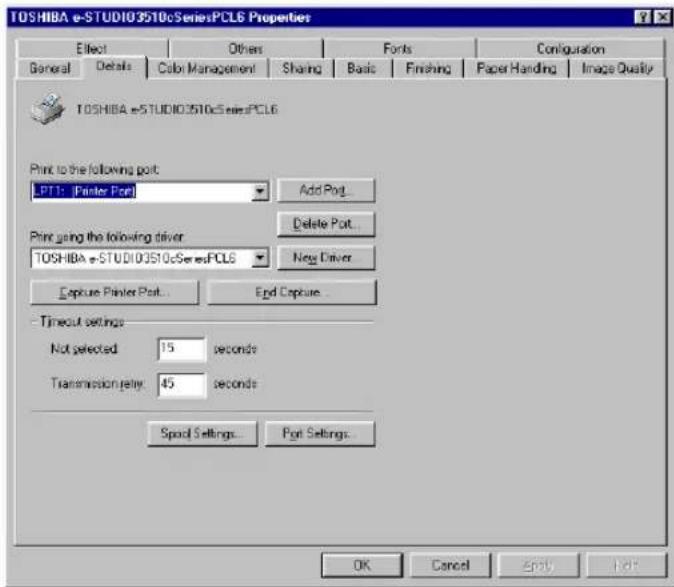Click the question mark help button in title bar
674x587 pixels.
642,17
